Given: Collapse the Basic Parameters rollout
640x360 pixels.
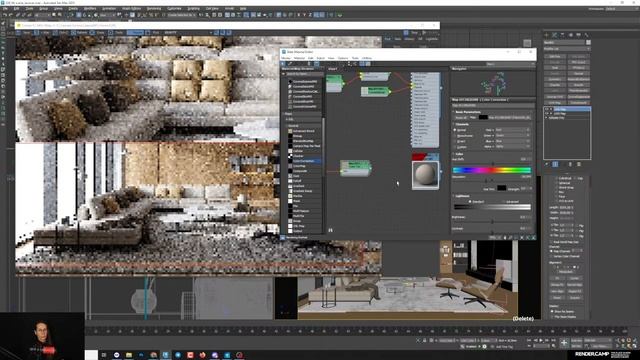Looking at the screenshot, I should (x=453, y=112).
